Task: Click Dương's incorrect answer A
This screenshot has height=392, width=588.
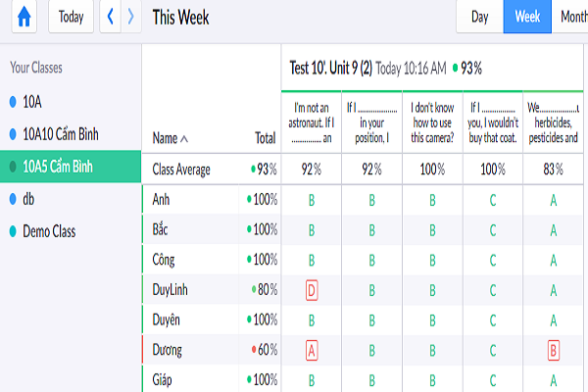Action: (x=312, y=351)
